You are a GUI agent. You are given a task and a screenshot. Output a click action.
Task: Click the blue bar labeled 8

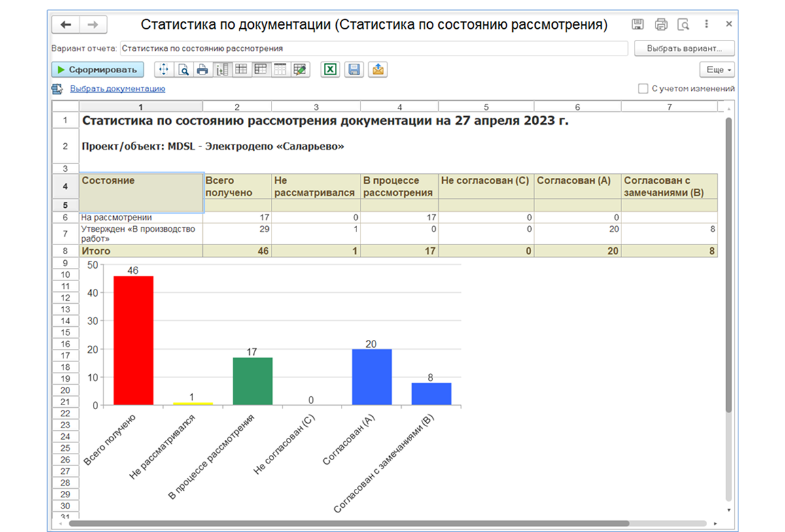pos(431,394)
